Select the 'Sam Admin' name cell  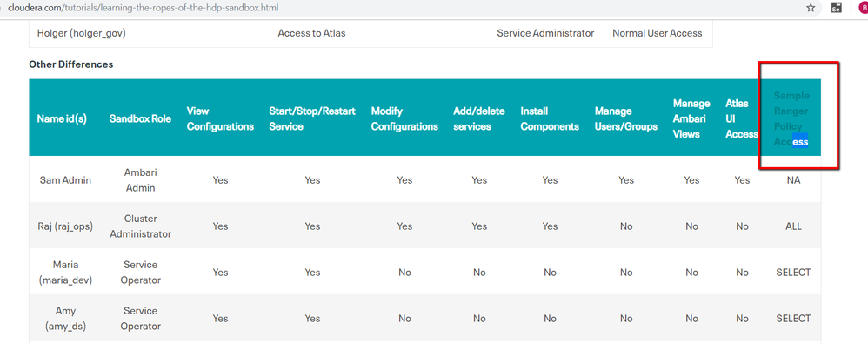click(x=65, y=180)
